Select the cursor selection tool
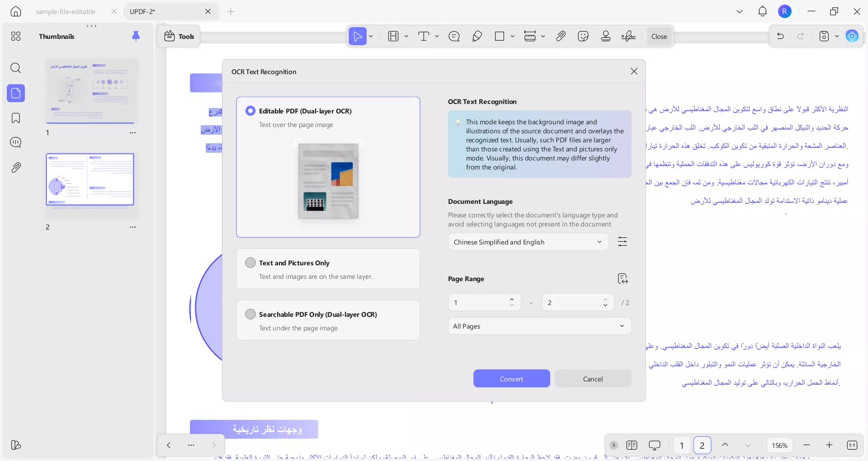This screenshot has height=461, width=868. pyautogui.click(x=358, y=37)
